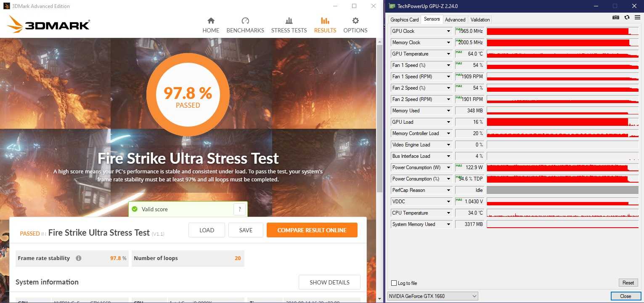Open the 3DMark Home page

[211, 25]
